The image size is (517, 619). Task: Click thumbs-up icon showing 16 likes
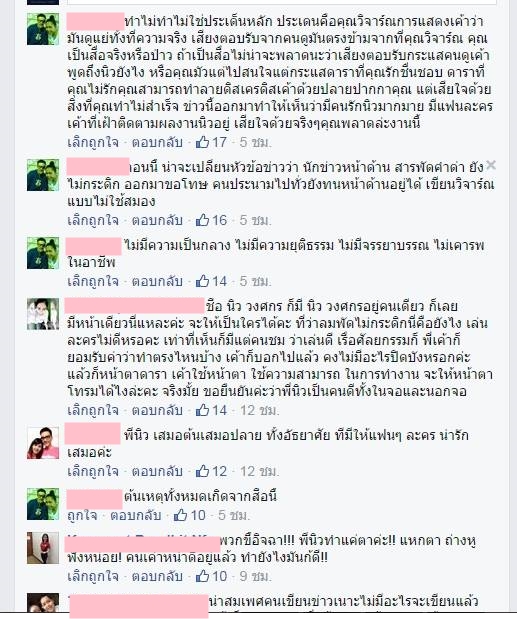coord(202,219)
